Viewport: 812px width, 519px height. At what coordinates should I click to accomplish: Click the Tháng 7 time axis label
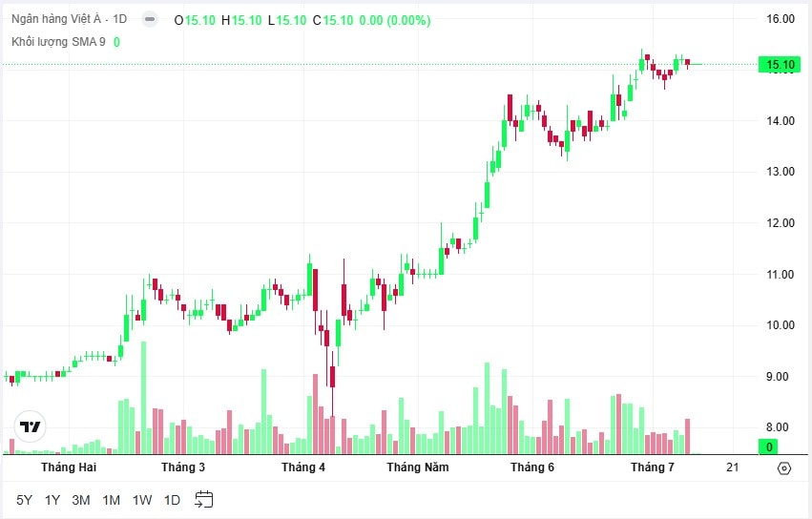pyautogui.click(x=652, y=467)
